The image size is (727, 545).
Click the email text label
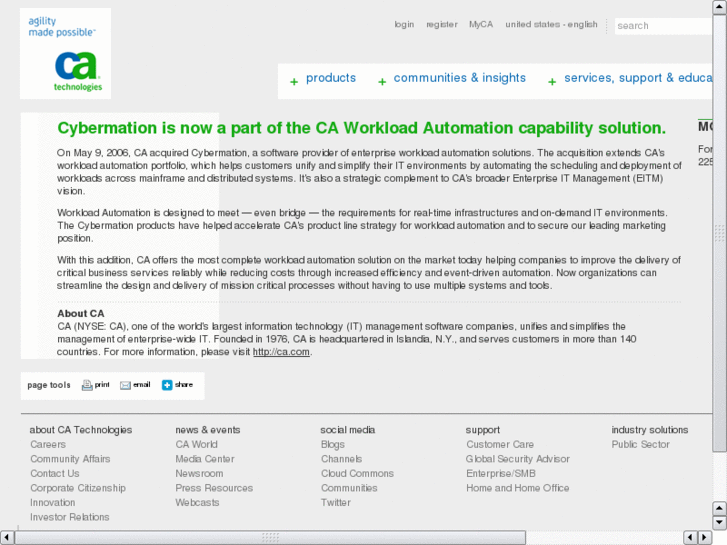click(x=142, y=385)
